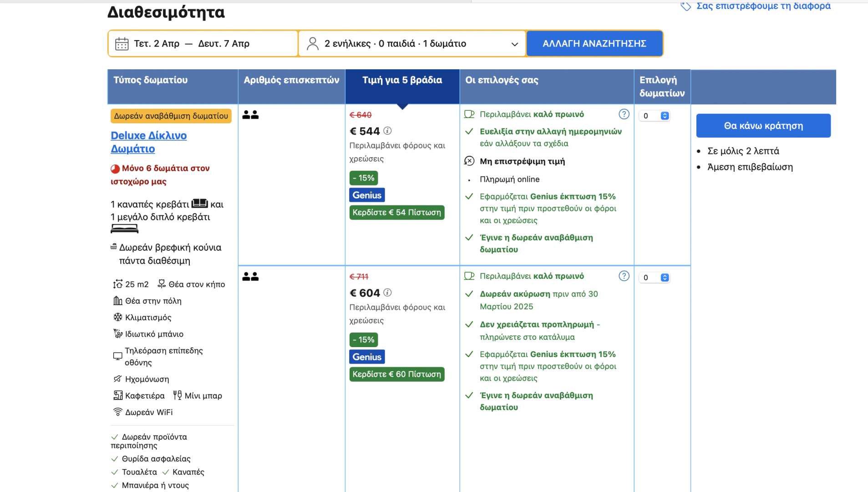Screen dimensions: 868x492
Task: Open breakfast help icon in first offer
Action: point(624,114)
